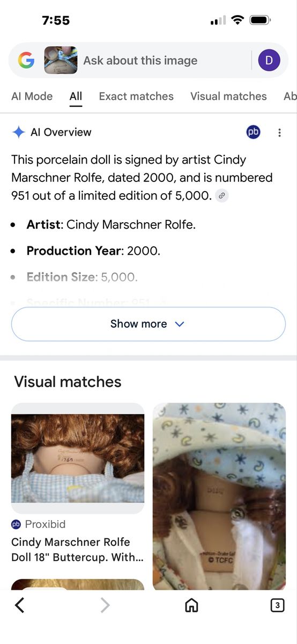This screenshot has height=644, width=297.
Task: Tap the AI Overview sparkle icon
Action: tap(19, 132)
